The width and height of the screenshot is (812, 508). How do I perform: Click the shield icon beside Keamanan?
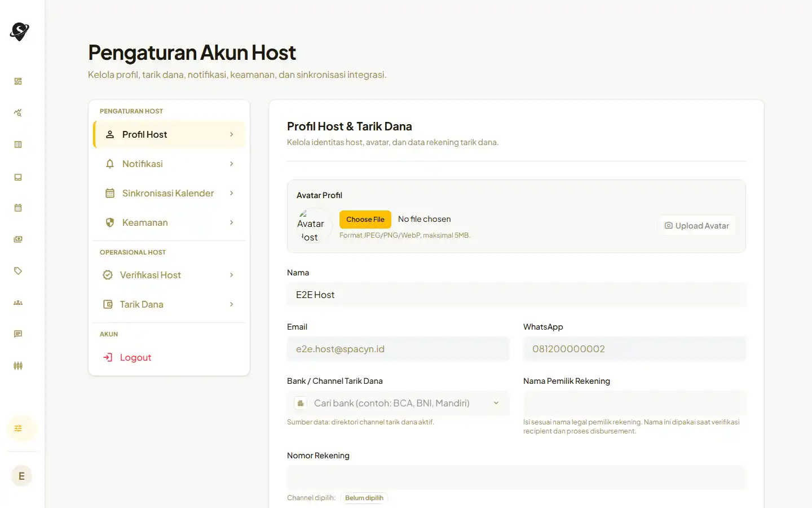[x=110, y=222]
